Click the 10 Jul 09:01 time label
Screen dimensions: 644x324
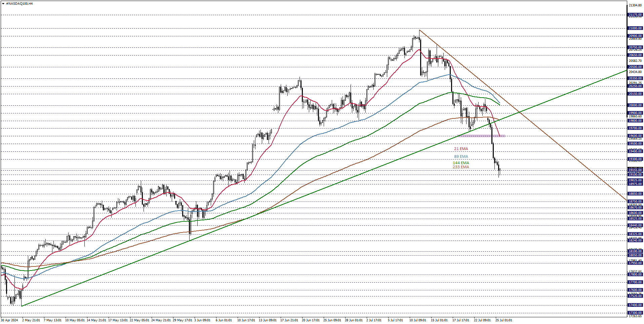tap(418, 320)
